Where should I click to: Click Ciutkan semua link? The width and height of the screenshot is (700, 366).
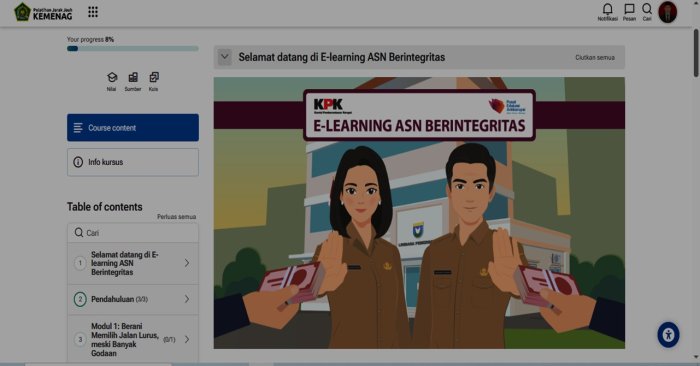(x=595, y=58)
